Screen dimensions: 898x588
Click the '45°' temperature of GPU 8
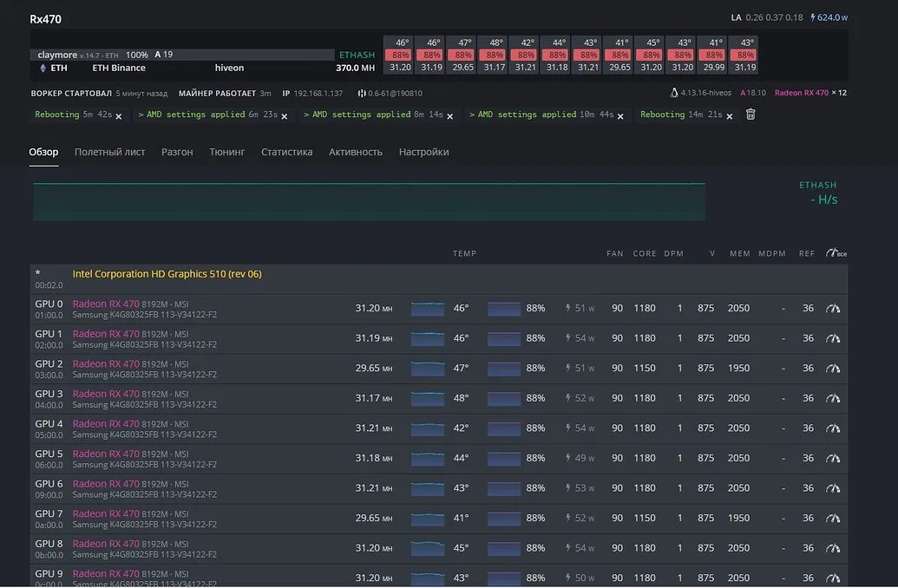pos(461,548)
